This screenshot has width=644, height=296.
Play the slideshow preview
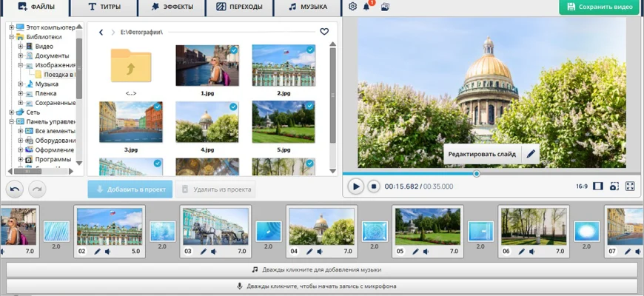[355, 186]
